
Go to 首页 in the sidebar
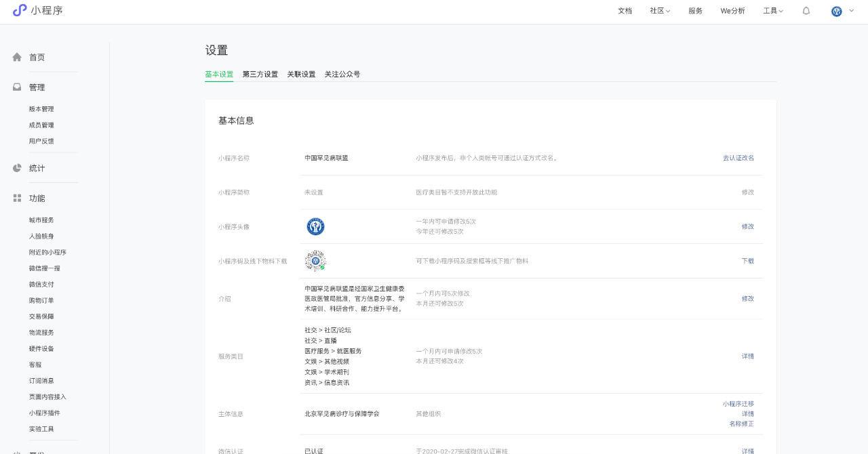coord(37,58)
